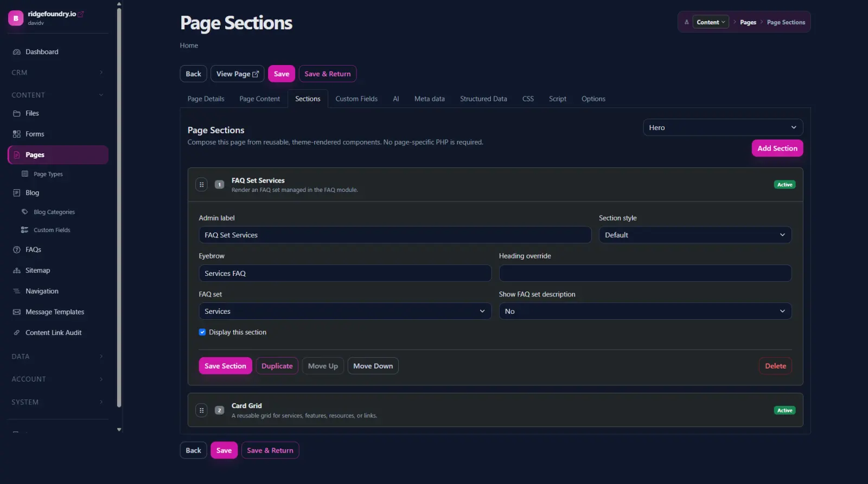Click the Blog Categories tag icon

click(x=24, y=212)
